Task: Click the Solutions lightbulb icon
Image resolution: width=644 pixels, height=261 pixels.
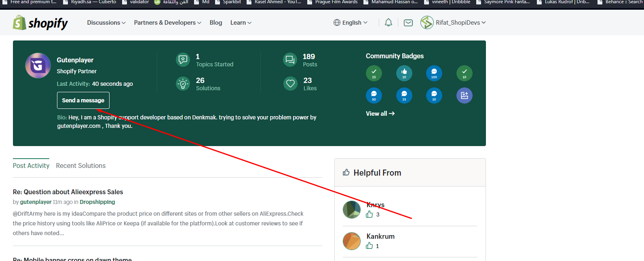Action: coord(183,84)
